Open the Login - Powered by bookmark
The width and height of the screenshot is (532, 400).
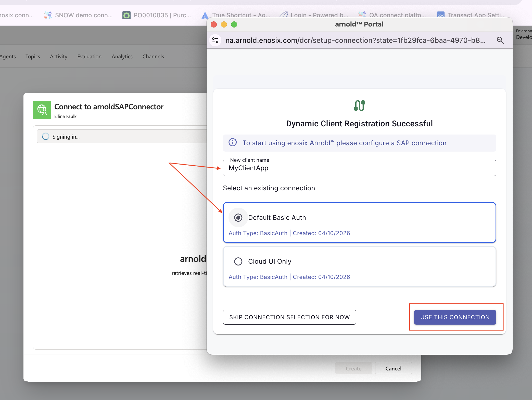click(314, 15)
